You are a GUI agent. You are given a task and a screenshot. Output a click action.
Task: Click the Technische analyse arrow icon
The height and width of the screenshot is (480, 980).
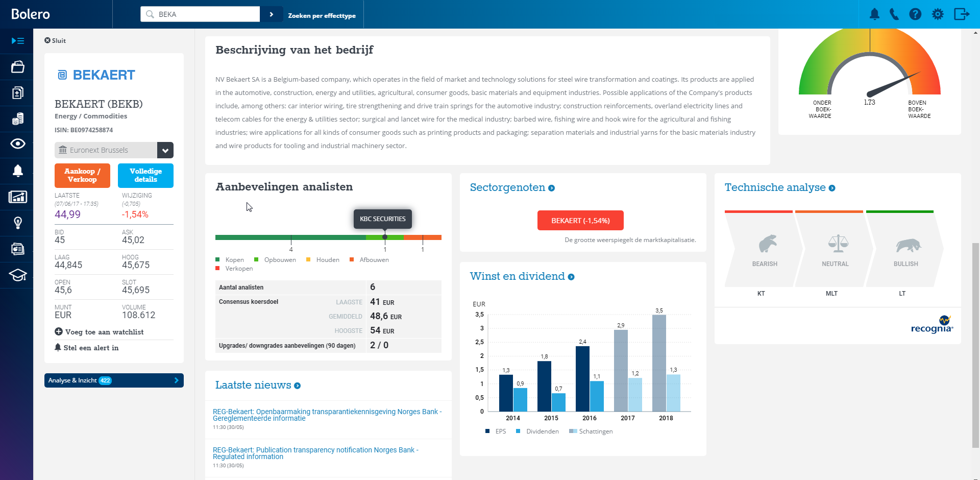click(832, 188)
